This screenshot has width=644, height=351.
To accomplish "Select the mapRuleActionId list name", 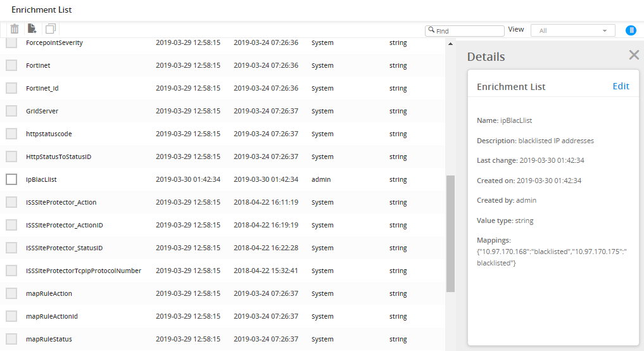I will click(52, 316).
